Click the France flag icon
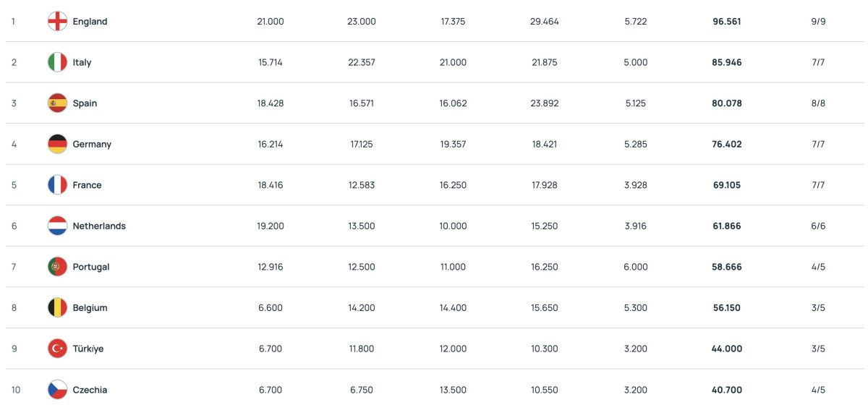The width and height of the screenshot is (868, 418). click(x=57, y=185)
